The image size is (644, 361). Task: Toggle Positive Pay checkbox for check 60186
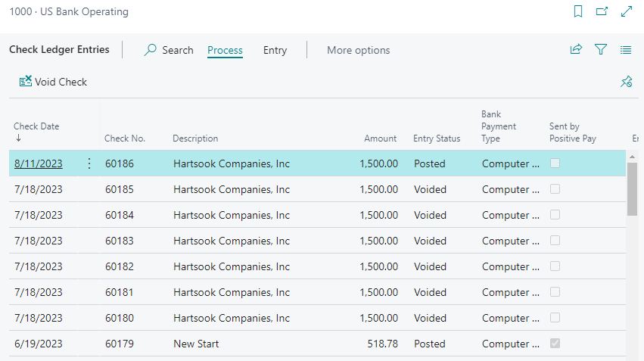coord(555,163)
